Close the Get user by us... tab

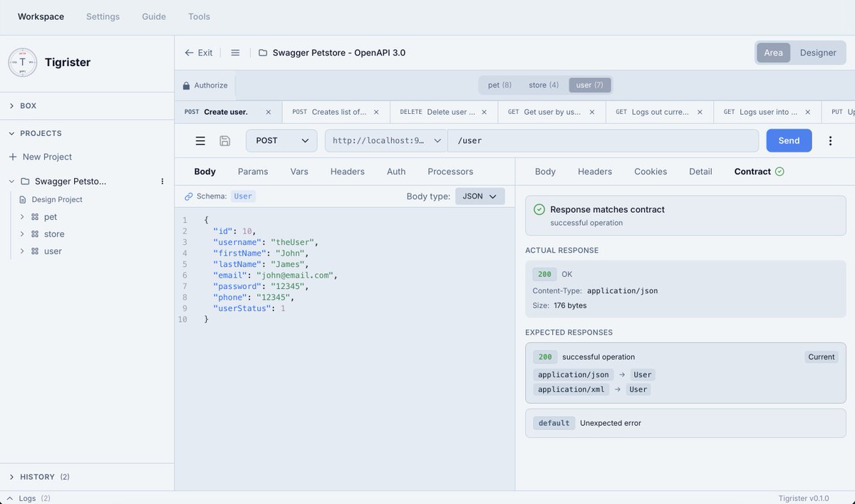pos(592,112)
